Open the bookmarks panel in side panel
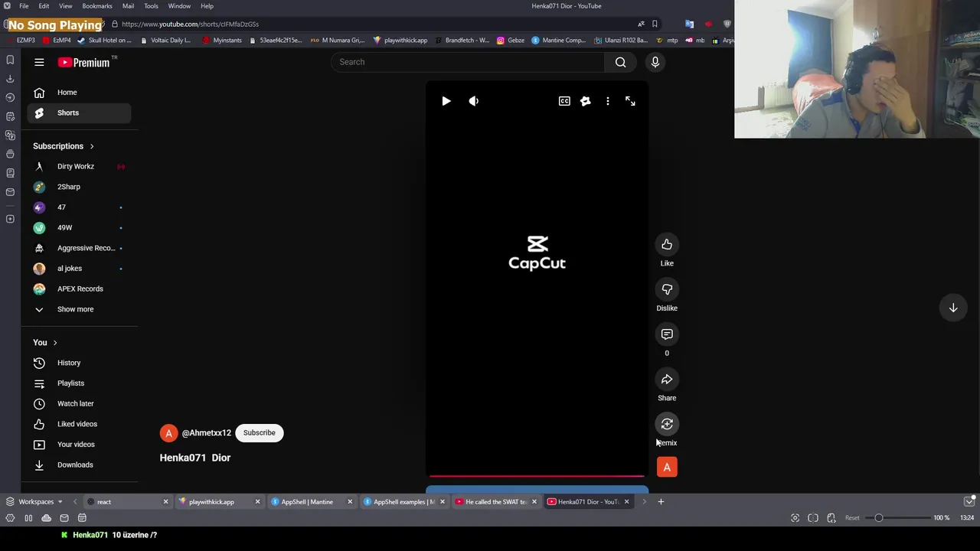Screen dimensions: 980x551 pyautogui.click(x=10, y=60)
